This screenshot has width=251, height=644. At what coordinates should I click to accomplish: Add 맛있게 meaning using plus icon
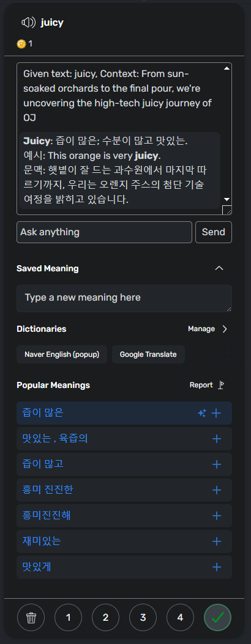(x=217, y=567)
